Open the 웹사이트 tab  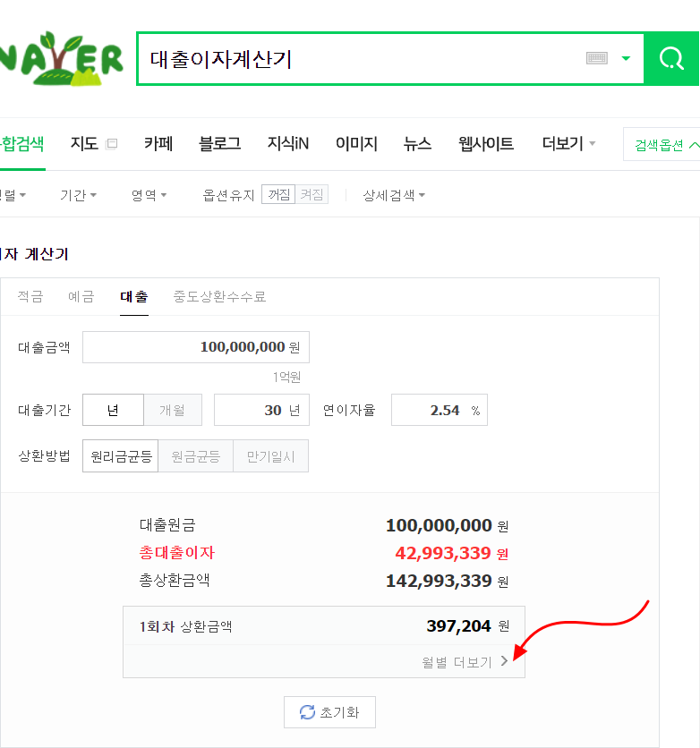tap(486, 143)
